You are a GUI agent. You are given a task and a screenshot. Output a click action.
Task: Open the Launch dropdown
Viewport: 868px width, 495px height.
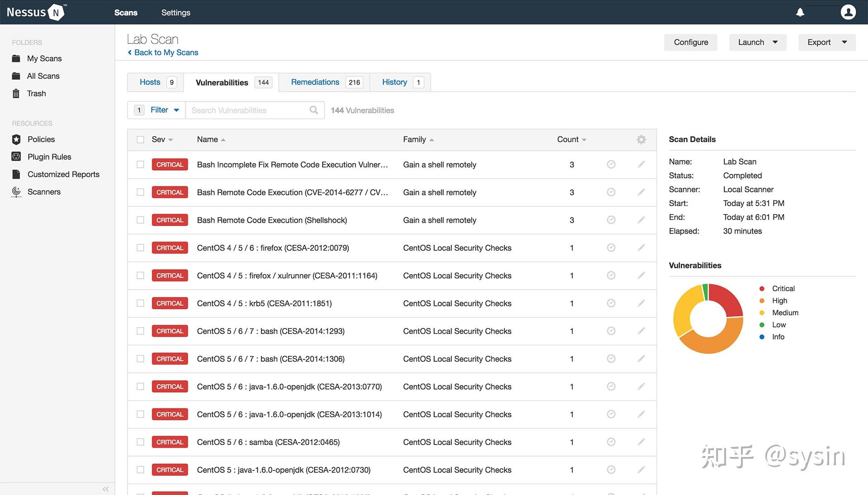(758, 42)
